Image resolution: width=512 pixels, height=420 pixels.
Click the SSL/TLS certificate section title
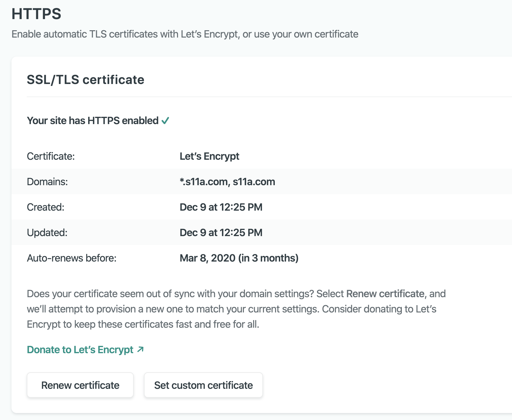pos(85,80)
